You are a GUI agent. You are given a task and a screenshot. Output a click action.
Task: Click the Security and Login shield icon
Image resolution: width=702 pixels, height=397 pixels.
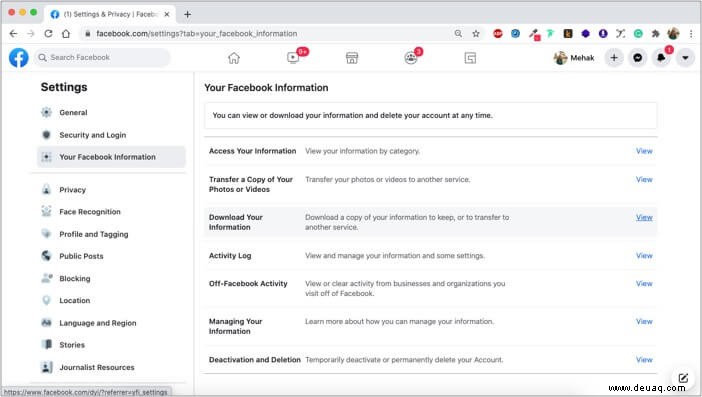tap(47, 135)
